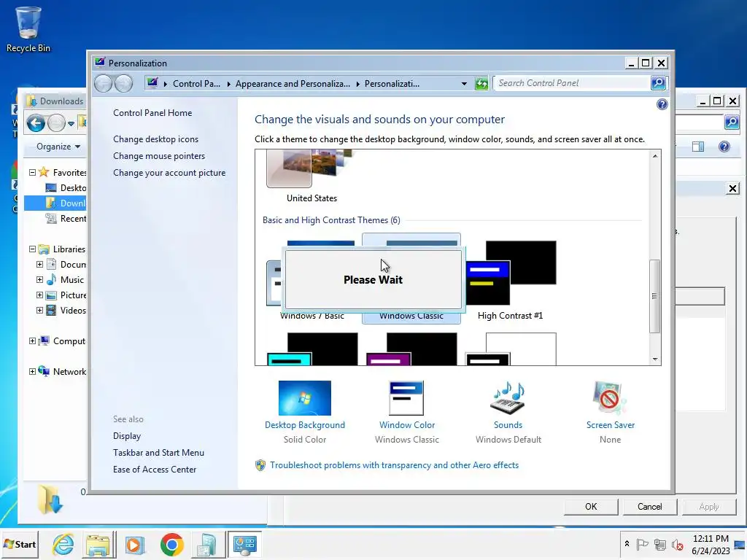Expand the Computer tree node
Viewport: 747px width, 560px height.
pyautogui.click(x=32, y=341)
